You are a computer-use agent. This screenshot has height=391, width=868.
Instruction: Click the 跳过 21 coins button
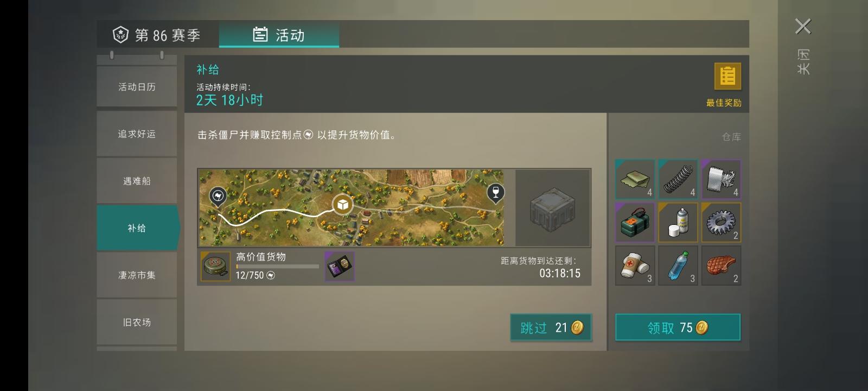[x=551, y=327]
